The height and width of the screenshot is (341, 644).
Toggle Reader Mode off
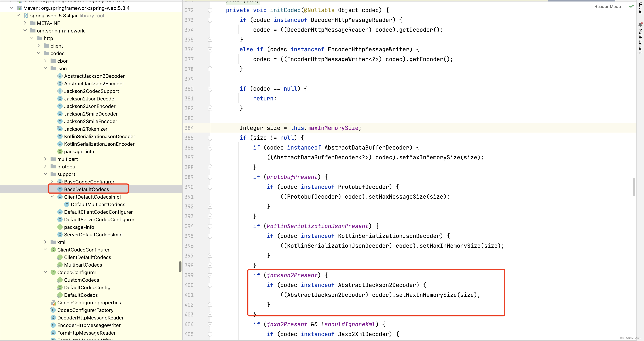608,6
